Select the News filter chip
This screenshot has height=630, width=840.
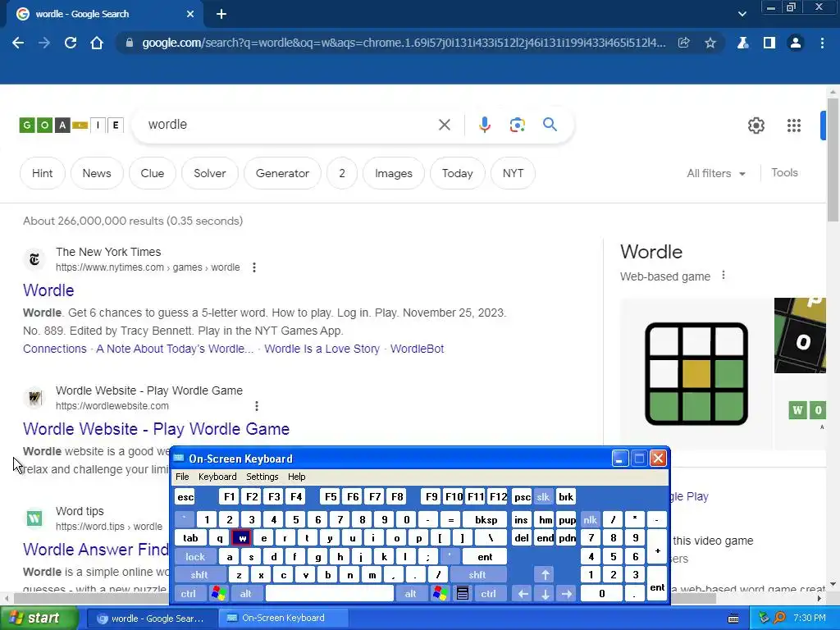coord(97,174)
